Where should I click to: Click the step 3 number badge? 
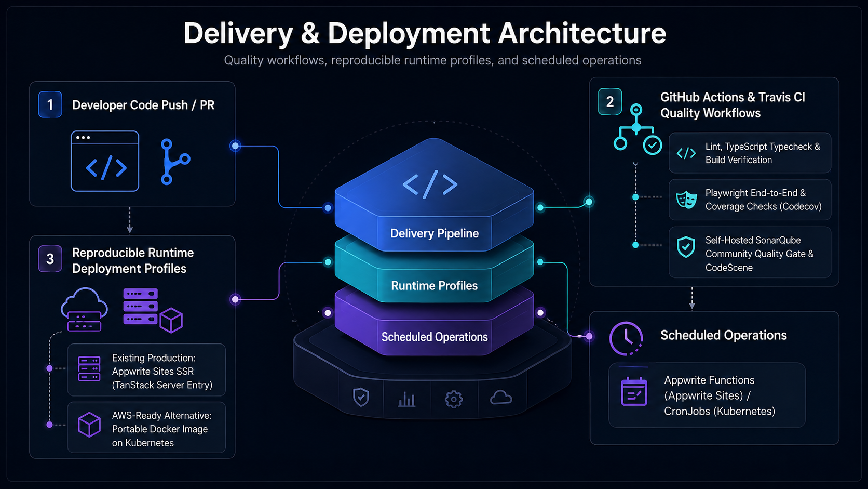pyautogui.click(x=50, y=259)
